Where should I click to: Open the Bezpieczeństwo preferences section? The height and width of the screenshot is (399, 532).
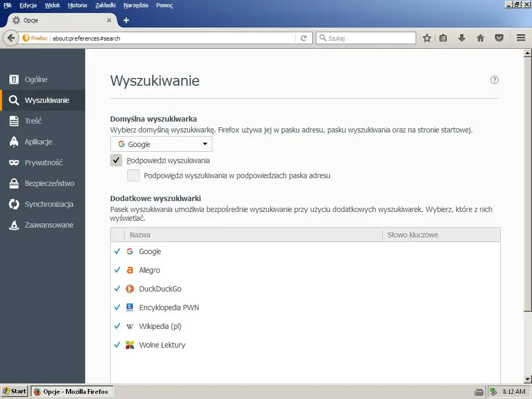[x=43, y=183]
